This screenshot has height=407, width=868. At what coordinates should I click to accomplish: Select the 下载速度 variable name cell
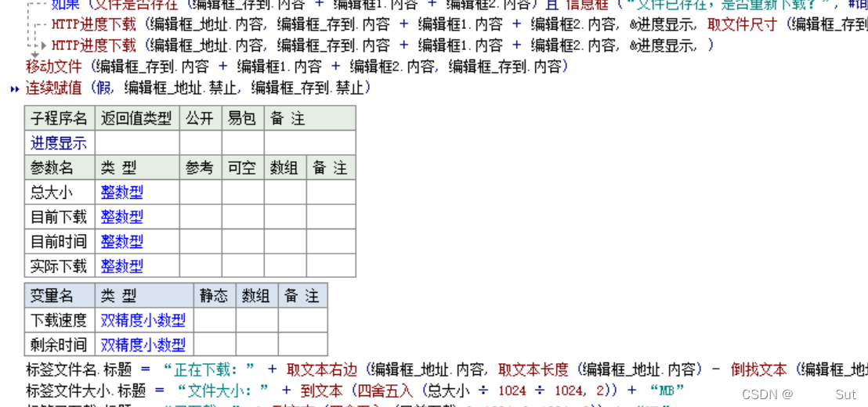click(60, 319)
